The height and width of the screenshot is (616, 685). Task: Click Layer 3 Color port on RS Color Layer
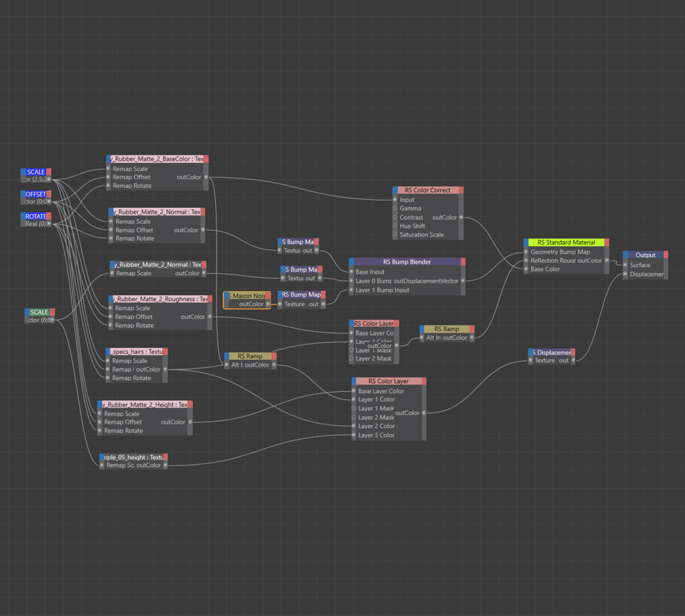coord(354,435)
